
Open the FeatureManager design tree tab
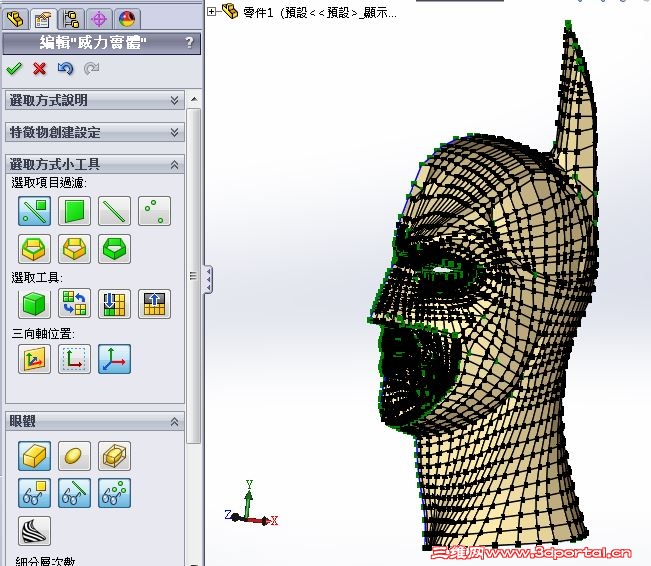[15, 19]
